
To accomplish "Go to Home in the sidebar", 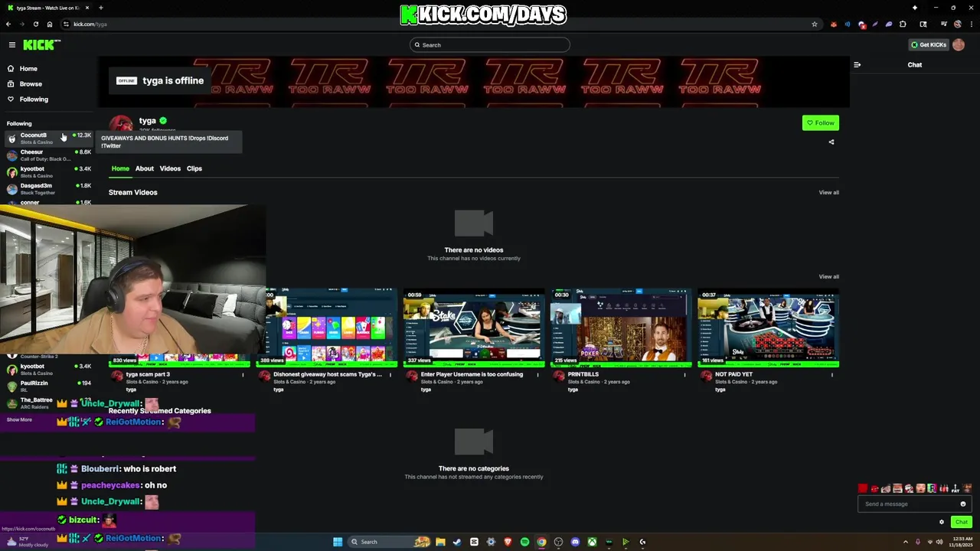I will (x=28, y=69).
